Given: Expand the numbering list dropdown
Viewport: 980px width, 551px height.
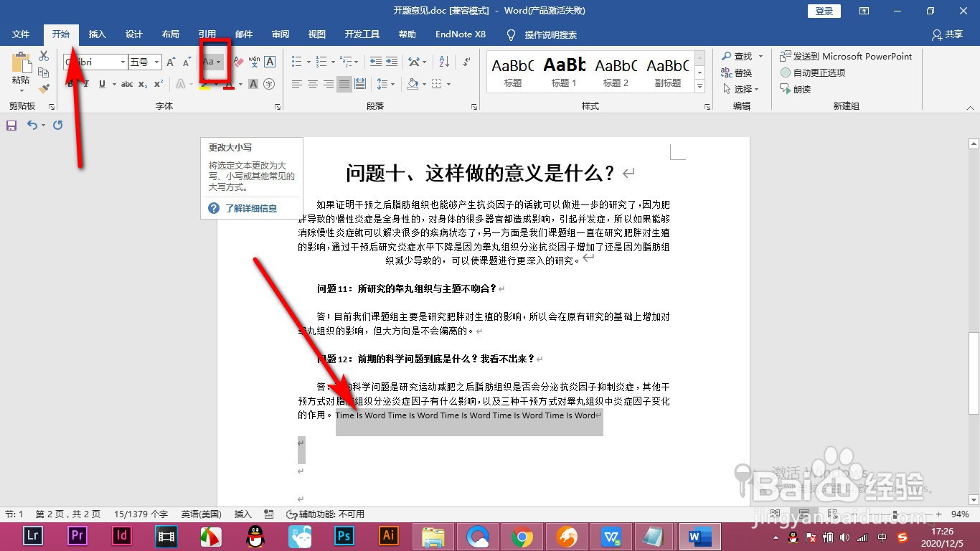Looking at the screenshot, I should tap(333, 62).
